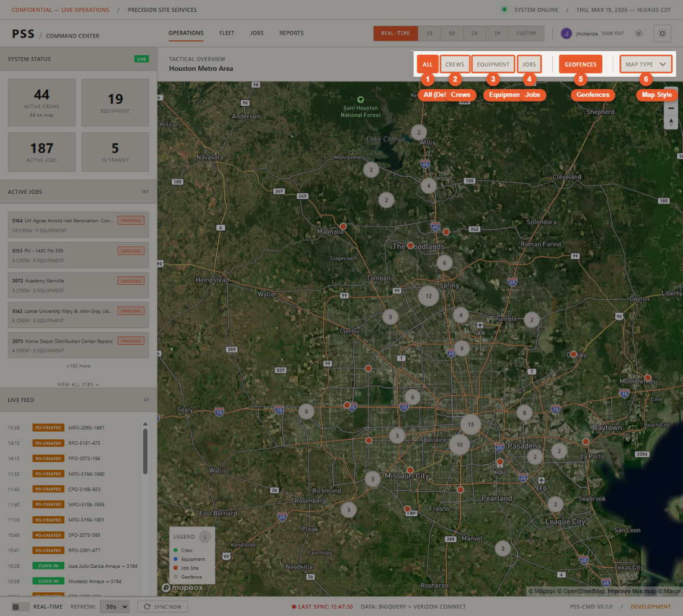Click the boxed theme sun icon top right
Viewport: 683px width, 616px height.
click(x=661, y=33)
